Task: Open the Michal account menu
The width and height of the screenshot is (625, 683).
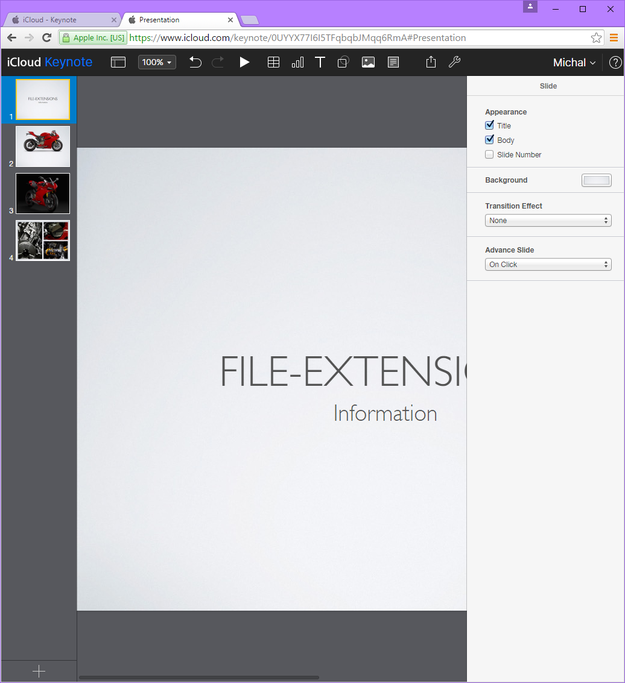Action: point(574,63)
